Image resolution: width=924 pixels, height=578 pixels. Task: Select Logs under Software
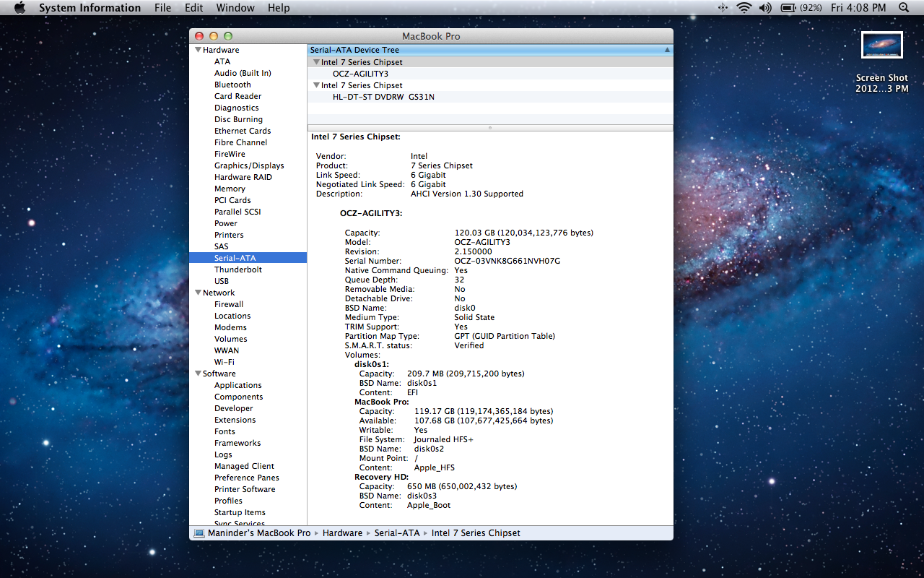223,454
